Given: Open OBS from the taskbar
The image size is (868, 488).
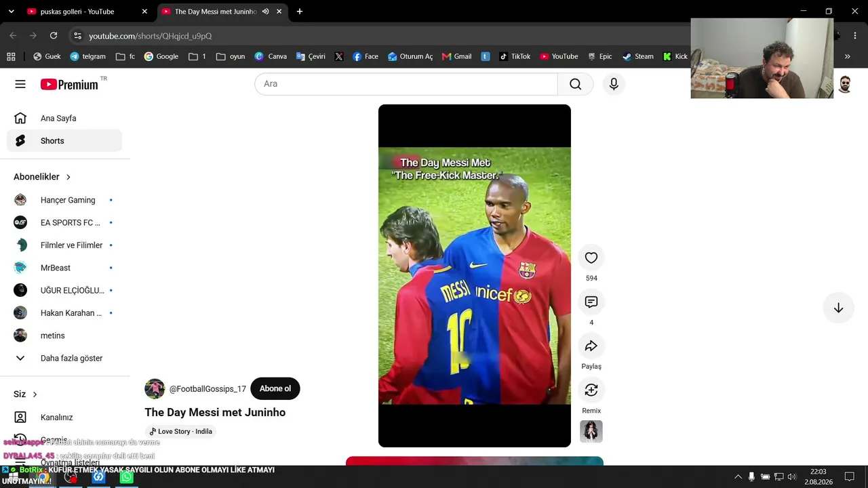Looking at the screenshot, I should pyautogui.click(x=71, y=477).
